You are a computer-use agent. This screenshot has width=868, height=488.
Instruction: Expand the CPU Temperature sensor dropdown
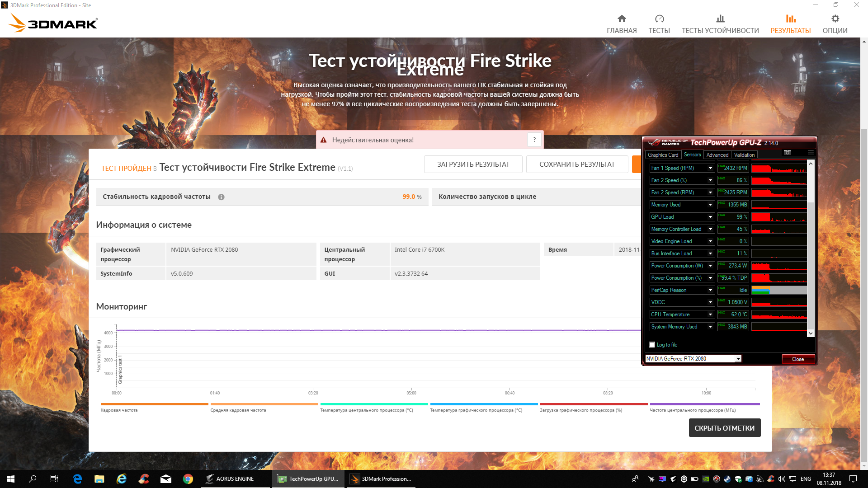[x=710, y=314]
